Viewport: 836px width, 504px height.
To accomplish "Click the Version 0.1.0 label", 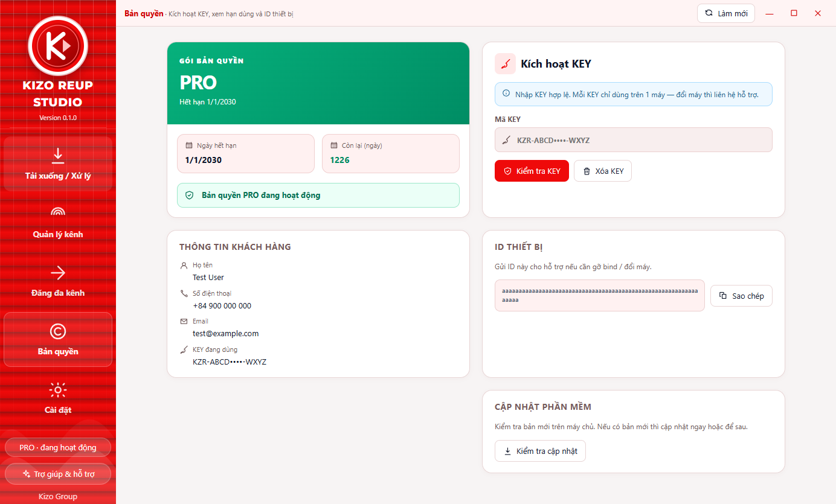I will [x=58, y=118].
